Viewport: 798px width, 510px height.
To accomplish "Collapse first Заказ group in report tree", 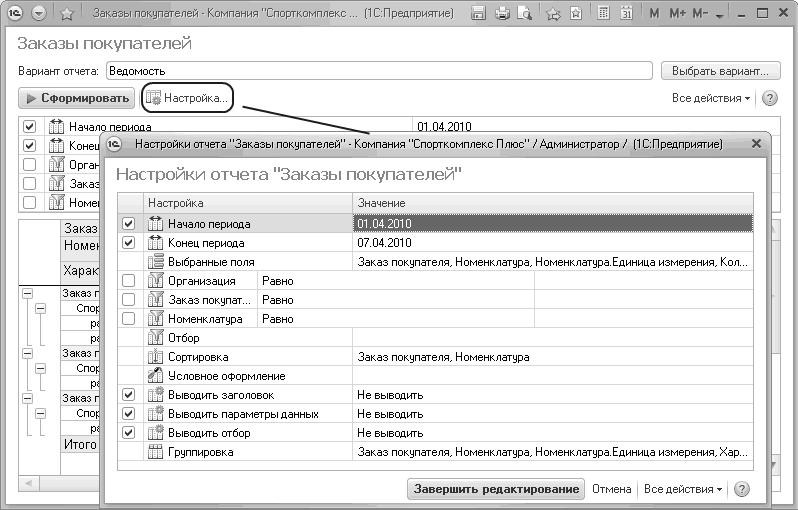I will tap(27, 293).
